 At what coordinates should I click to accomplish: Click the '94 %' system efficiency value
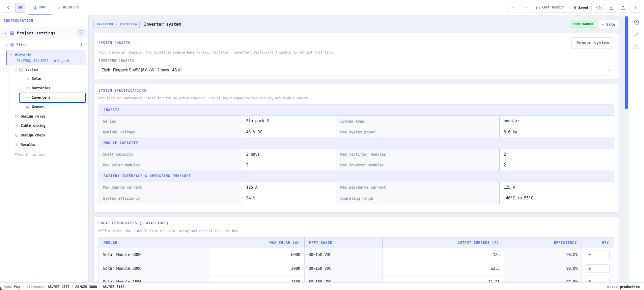pos(251,198)
